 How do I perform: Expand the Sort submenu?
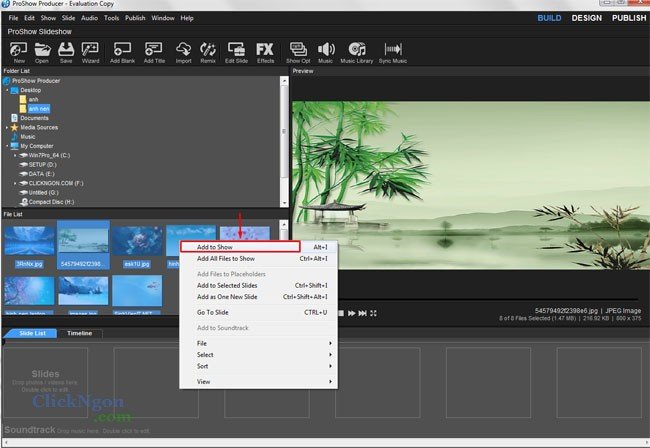[259, 366]
